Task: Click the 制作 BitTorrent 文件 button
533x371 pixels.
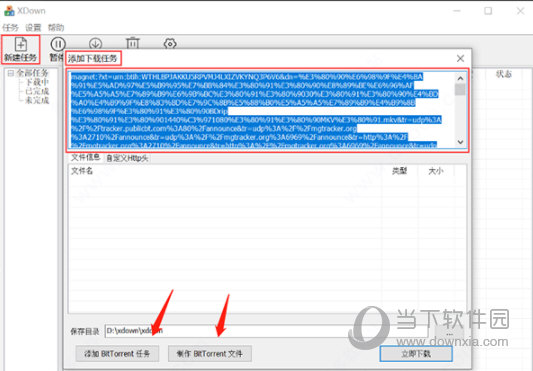Action: [210, 354]
